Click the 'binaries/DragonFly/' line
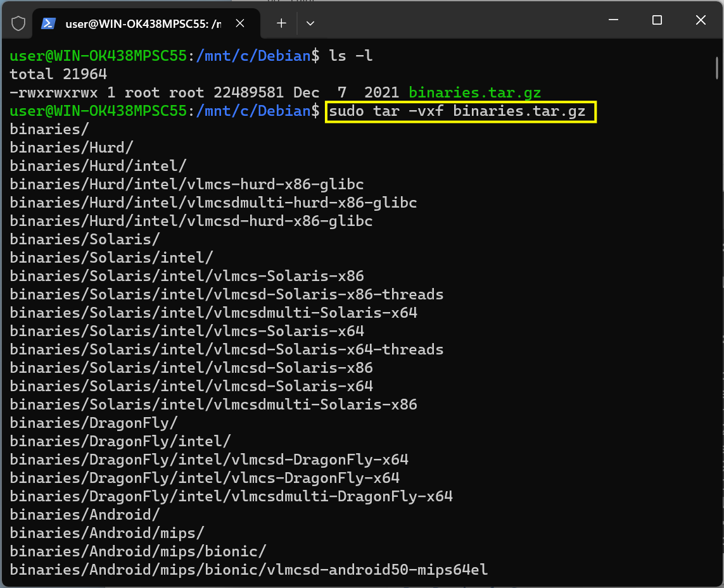The image size is (724, 588). pos(94,423)
